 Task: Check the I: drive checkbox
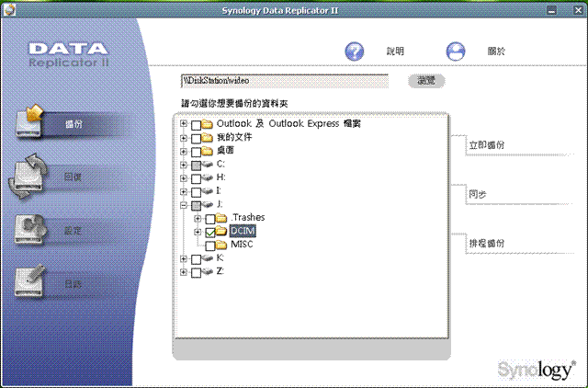coord(196,192)
